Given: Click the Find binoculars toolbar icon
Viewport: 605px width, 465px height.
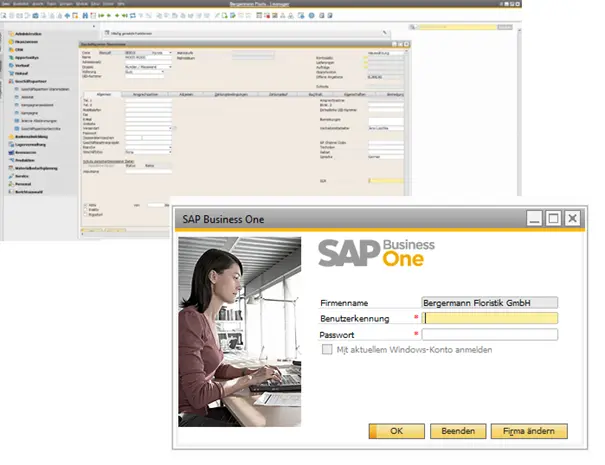Looking at the screenshot, I should (85, 15).
